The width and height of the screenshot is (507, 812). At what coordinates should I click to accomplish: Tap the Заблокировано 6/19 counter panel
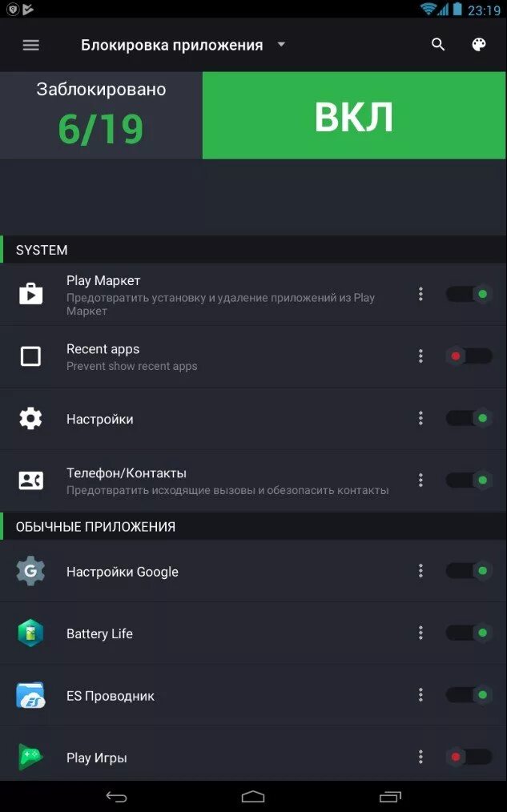coord(101,115)
